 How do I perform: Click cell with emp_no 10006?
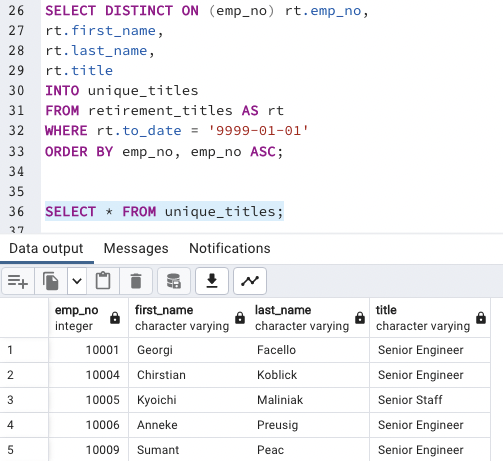coord(88,425)
